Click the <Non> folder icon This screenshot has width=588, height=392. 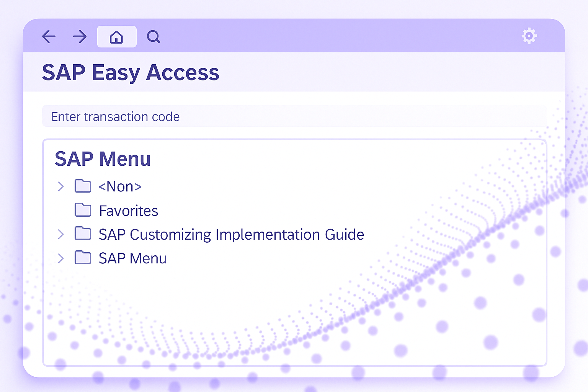click(x=83, y=186)
